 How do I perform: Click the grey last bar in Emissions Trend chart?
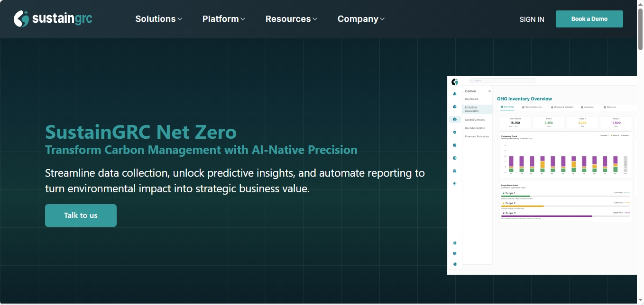tap(626, 164)
